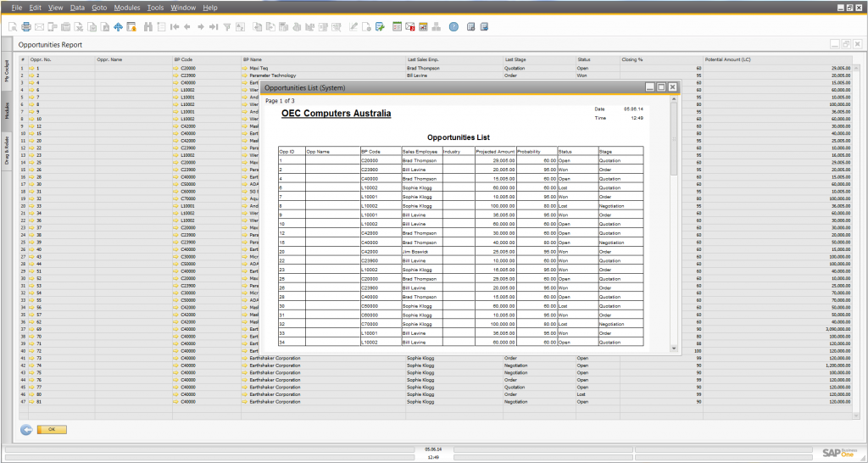The width and height of the screenshot is (868, 463).
Task: Open BP Code link arrow for C20000
Action: point(176,68)
